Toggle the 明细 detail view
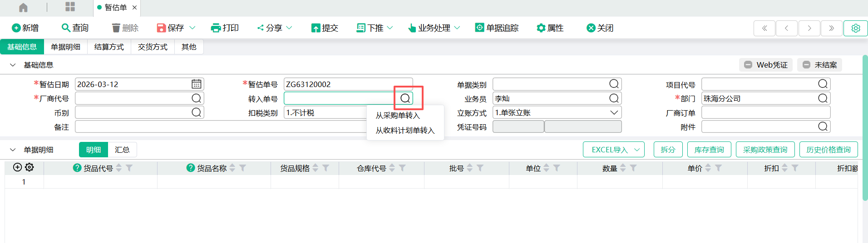The image size is (868, 243). click(x=94, y=150)
